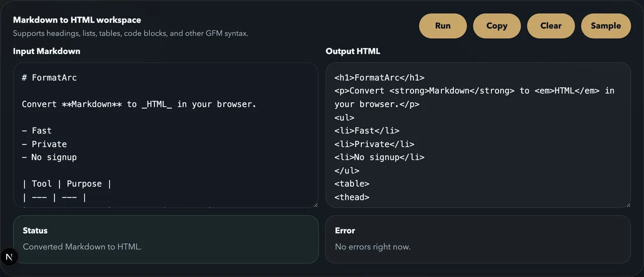Screen dimensions: 644x277
Task: Click the 'Status' panel heading
Action: point(35,231)
